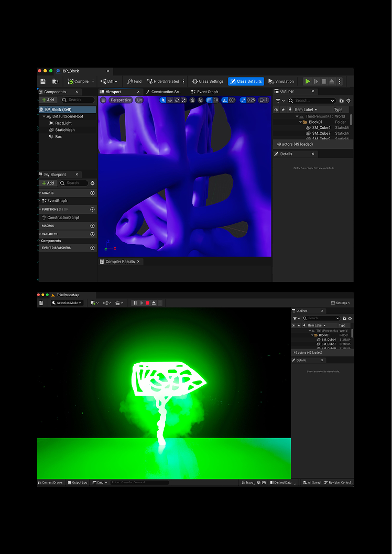Stop play with the red square
Image resolution: width=392 pixels, height=554 pixels.
tap(148, 303)
